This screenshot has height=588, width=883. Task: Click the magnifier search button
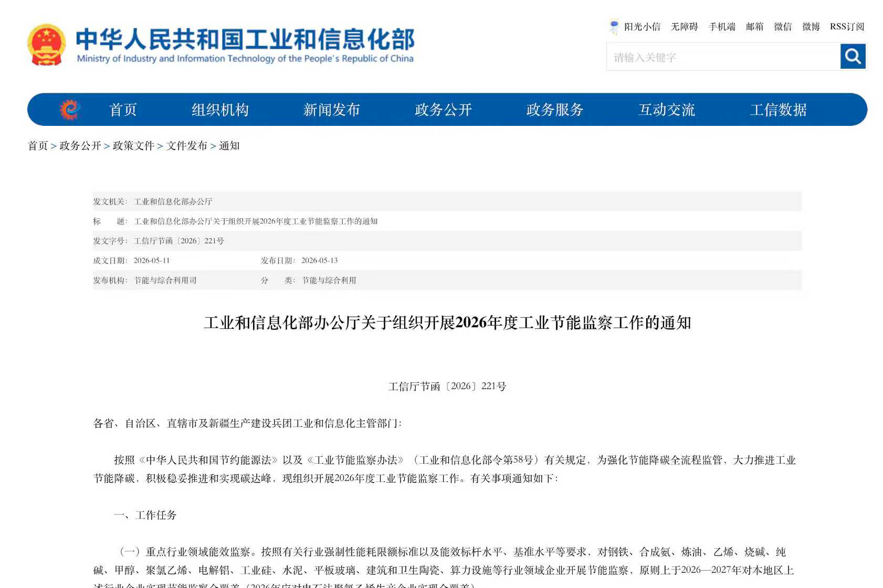tap(853, 56)
